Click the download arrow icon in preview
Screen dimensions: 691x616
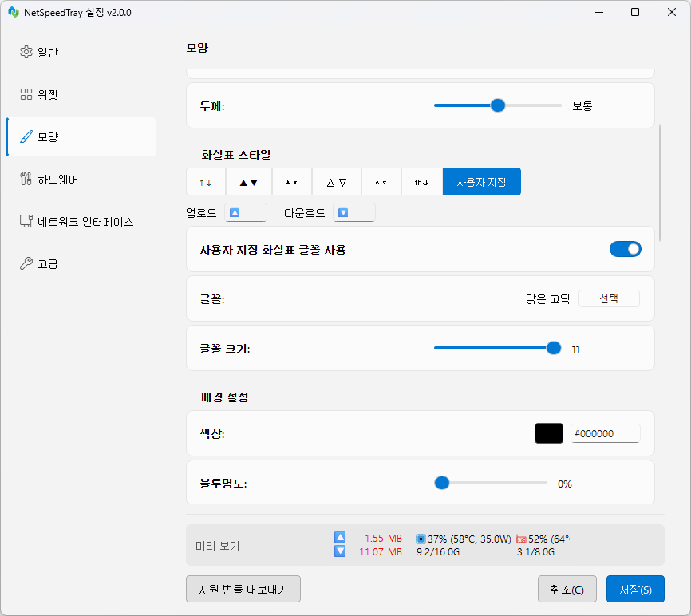click(x=340, y=551)
